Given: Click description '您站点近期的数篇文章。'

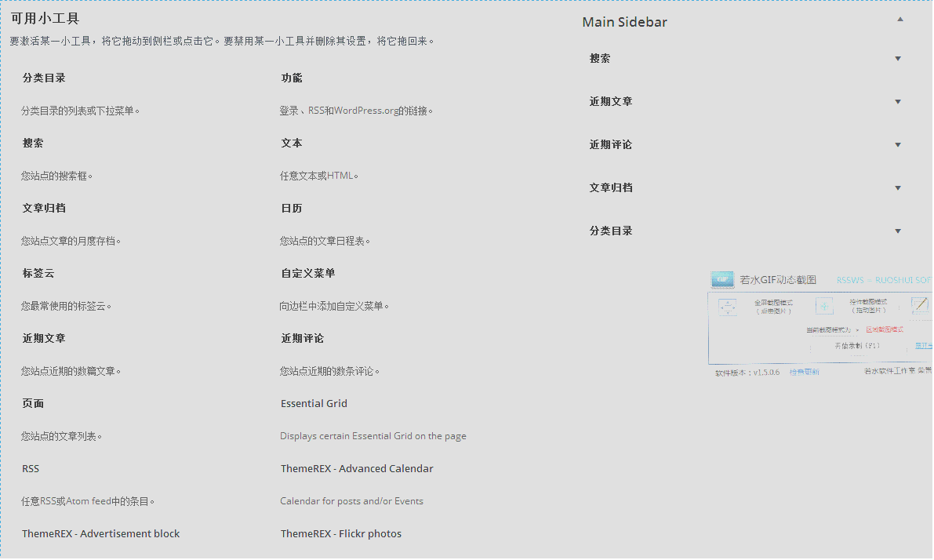Looking at the screenshot, I should tap(71, 371).
